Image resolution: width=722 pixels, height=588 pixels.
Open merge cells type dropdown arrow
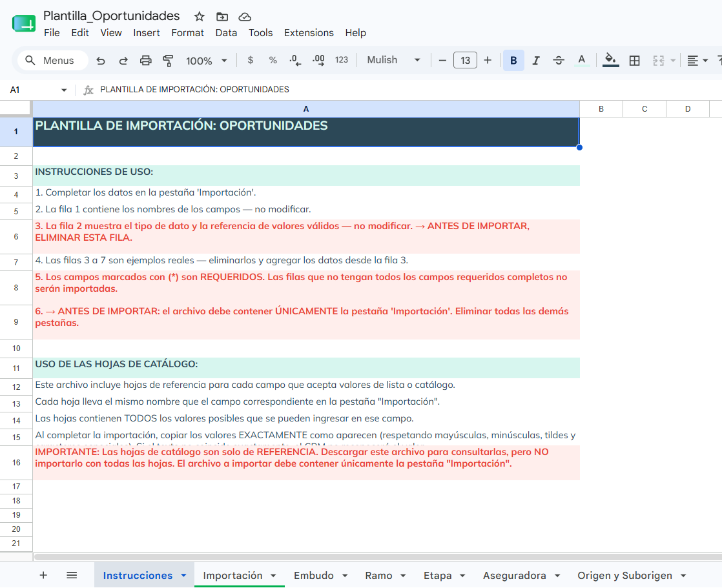click(673, 60)
